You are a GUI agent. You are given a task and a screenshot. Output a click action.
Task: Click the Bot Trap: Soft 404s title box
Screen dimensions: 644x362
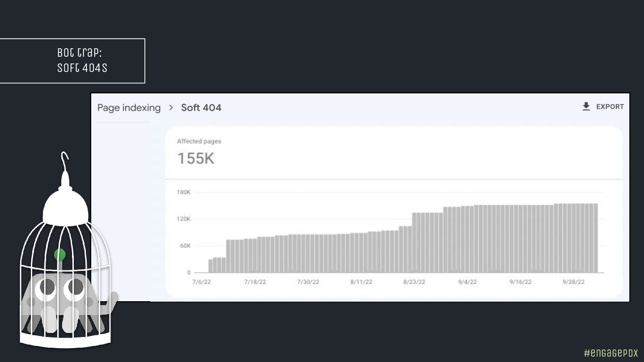pos(72,61)
